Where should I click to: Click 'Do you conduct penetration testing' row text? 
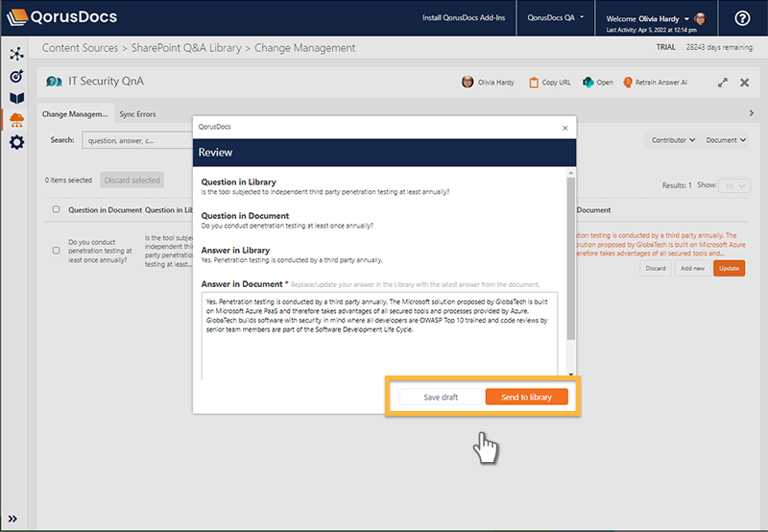tap(100, 251)
